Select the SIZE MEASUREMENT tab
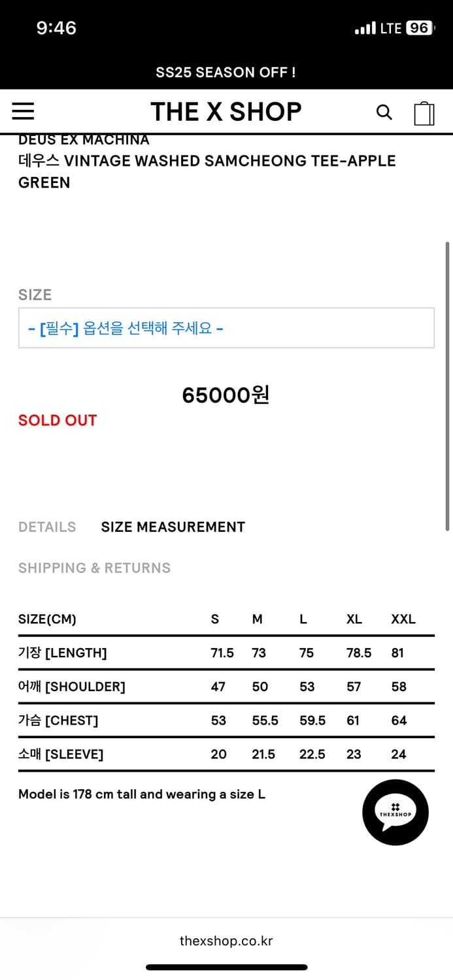This screenshot has width=453, height=980. [173, 527]
